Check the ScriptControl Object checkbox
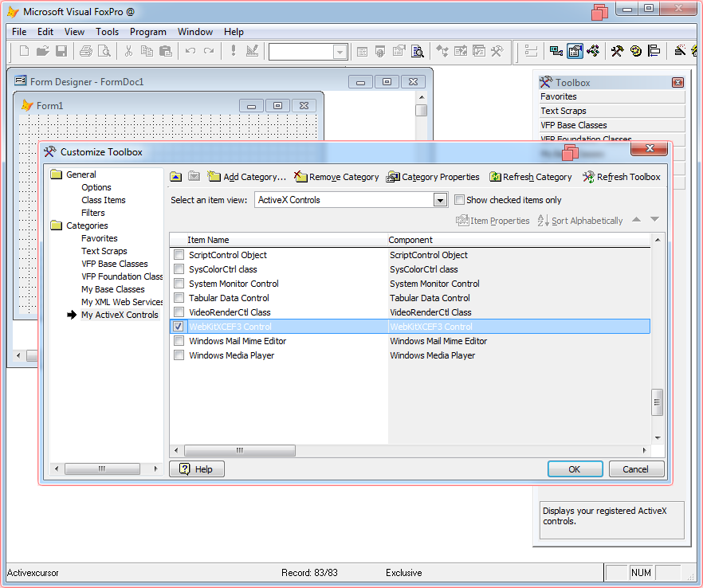The image size is (703, 588). coord(179,255)
